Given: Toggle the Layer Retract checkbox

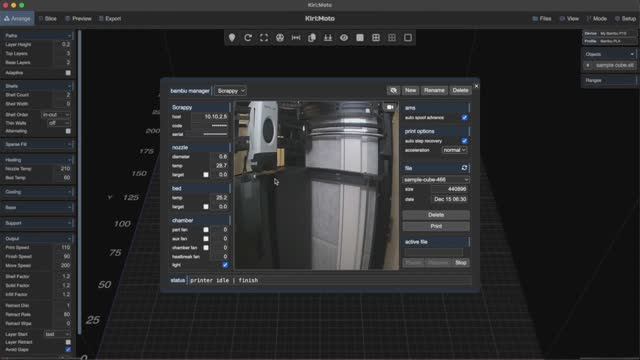Looking at the screenshot, I should pos(68,342).
